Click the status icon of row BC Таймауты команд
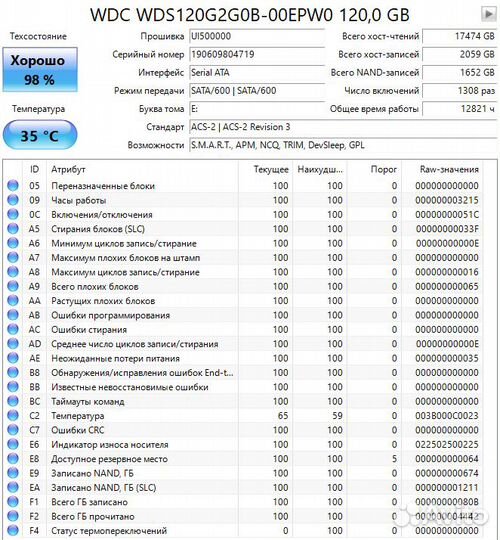500x540 pixels. tap(13, 401)
